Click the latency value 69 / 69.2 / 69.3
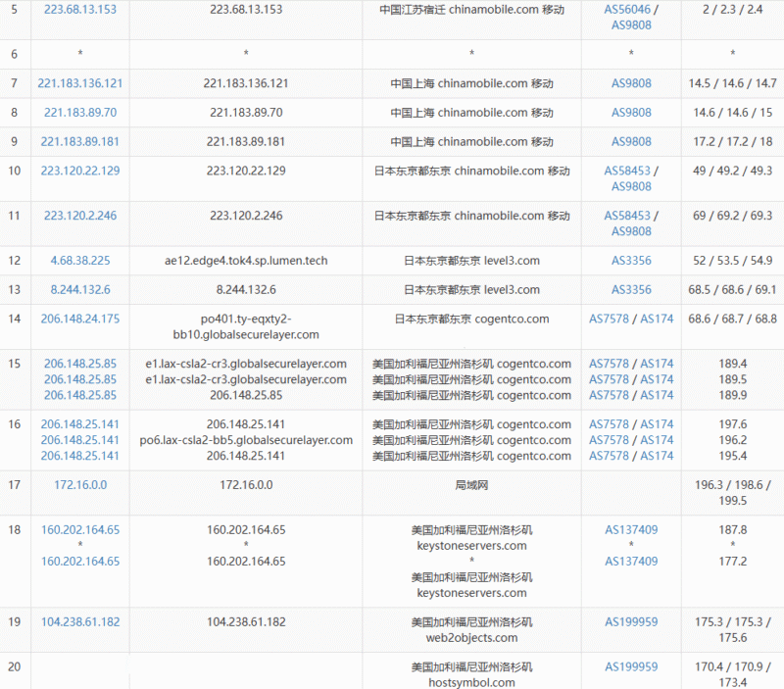784x689 pixels. click(x=732, y=216)
